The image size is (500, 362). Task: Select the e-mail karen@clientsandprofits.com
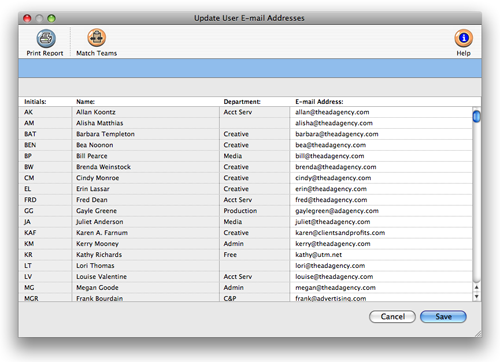[x=340, y=233]
